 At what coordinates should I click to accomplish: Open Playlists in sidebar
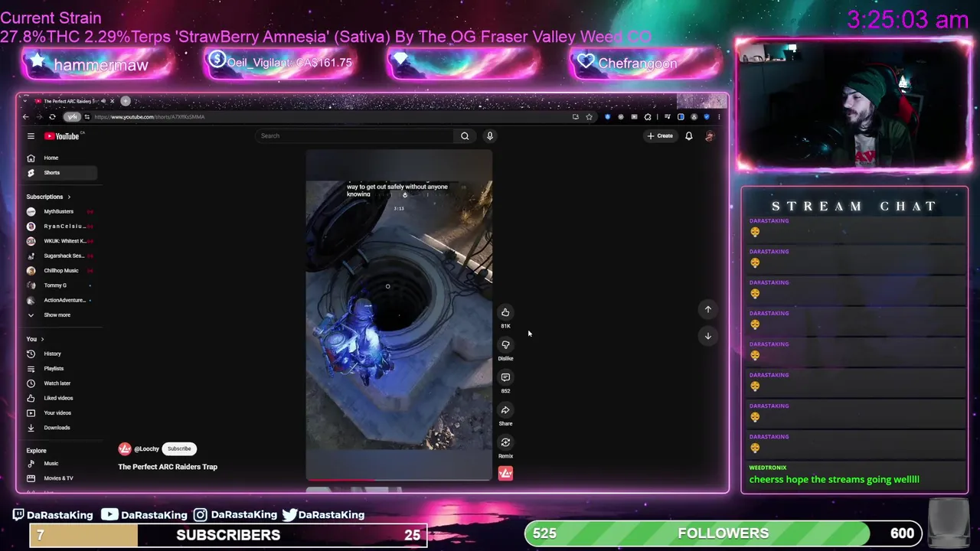(x=60, y=369)
